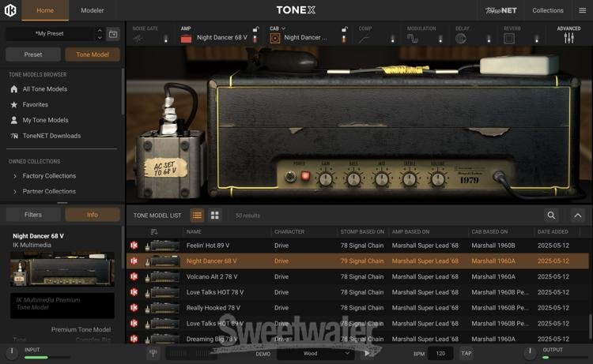Switch to the Home tab
The image size is (593, 364).
[x=45, y=10]
